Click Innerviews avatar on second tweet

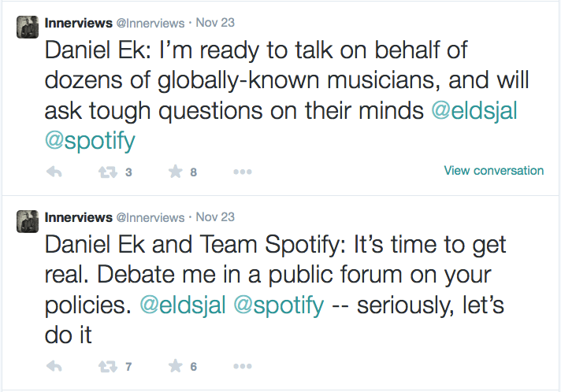28,223
